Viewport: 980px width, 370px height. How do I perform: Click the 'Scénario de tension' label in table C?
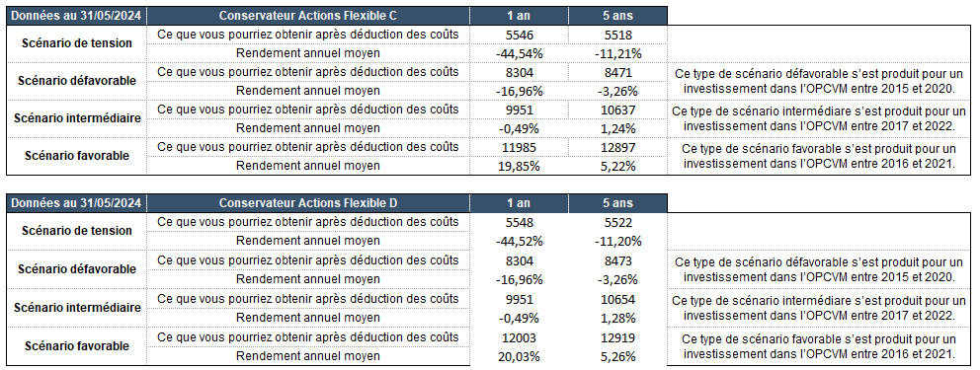click(x=77, y=43)
